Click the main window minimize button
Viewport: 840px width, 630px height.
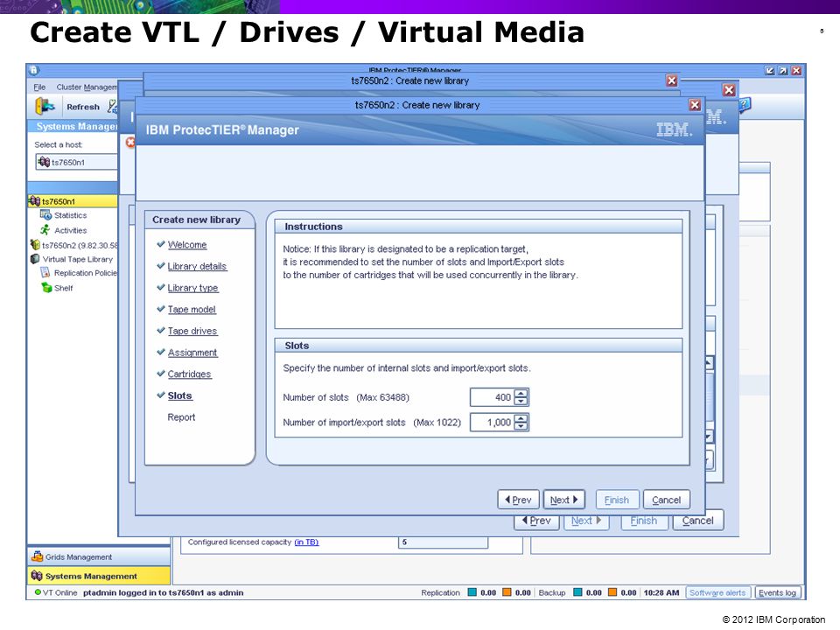tap(770, 70)
